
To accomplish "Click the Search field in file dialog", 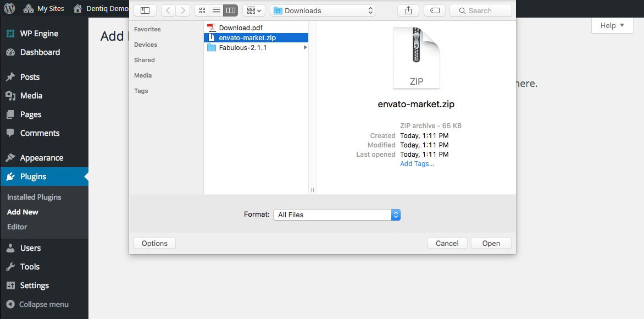I will tap(480, 10).
